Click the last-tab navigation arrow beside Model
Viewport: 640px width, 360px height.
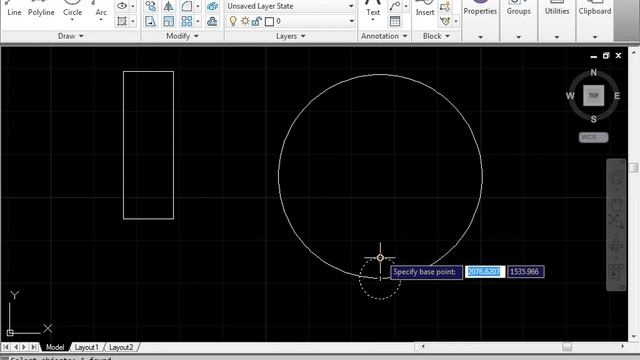(x=34, y=347)
